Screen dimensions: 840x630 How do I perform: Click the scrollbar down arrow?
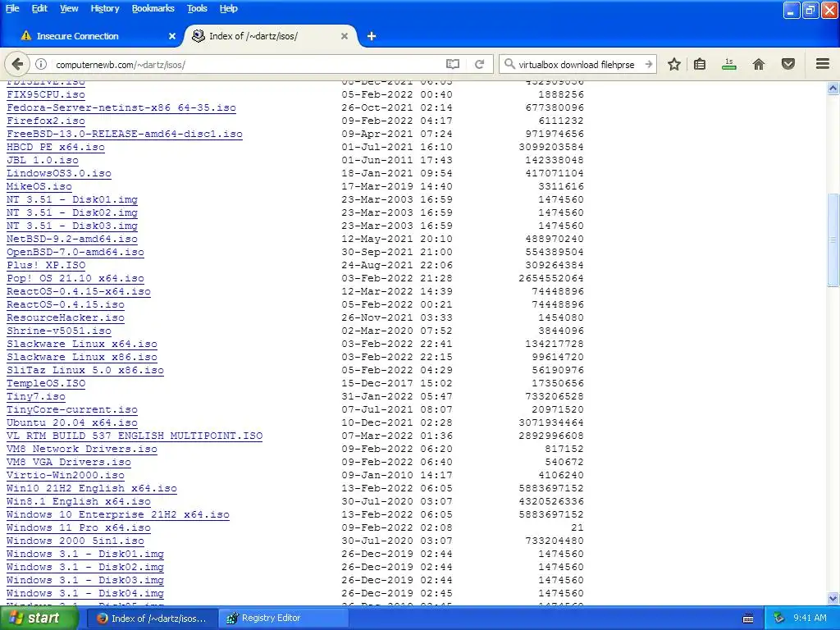pyautogui.click(x=833, y=598)
